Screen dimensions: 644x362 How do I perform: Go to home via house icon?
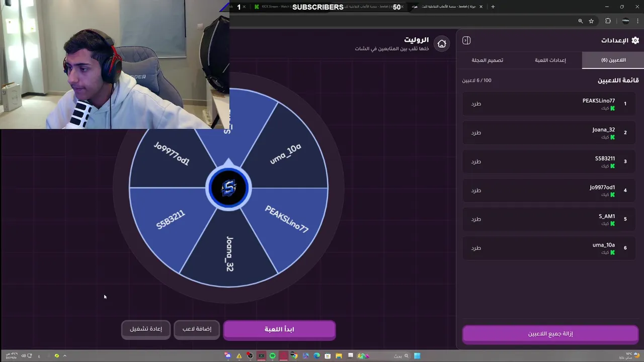(x=442, y=44)
